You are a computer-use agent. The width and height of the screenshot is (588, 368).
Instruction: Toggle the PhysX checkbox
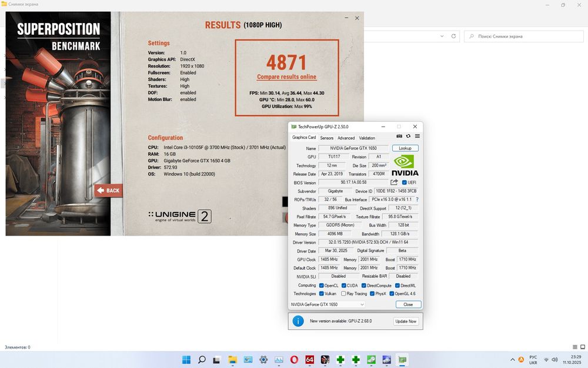coord(372,294)
